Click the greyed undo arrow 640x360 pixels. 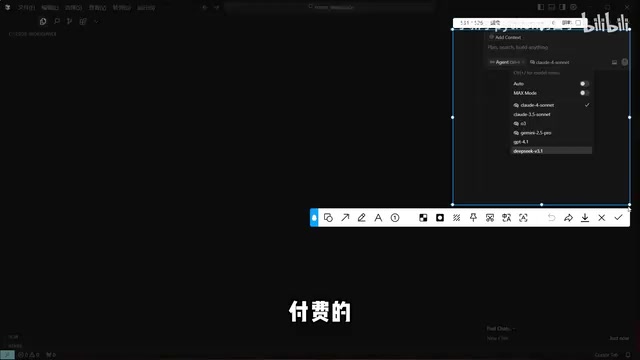point(551,218)
